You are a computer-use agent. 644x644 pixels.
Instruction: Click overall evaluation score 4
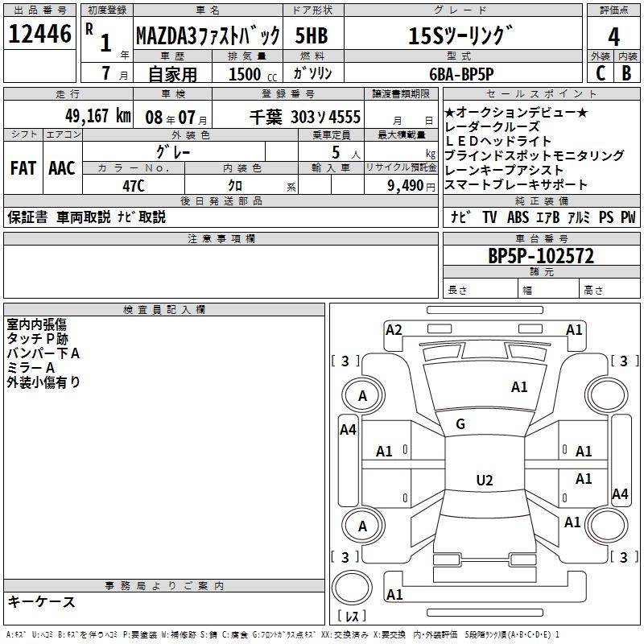[x=613, y=37]
